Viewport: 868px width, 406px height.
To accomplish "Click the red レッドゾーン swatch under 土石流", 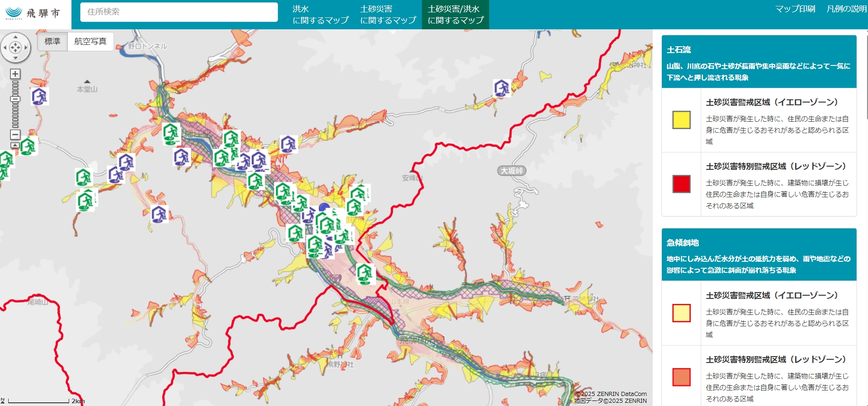I will point(681,184).
